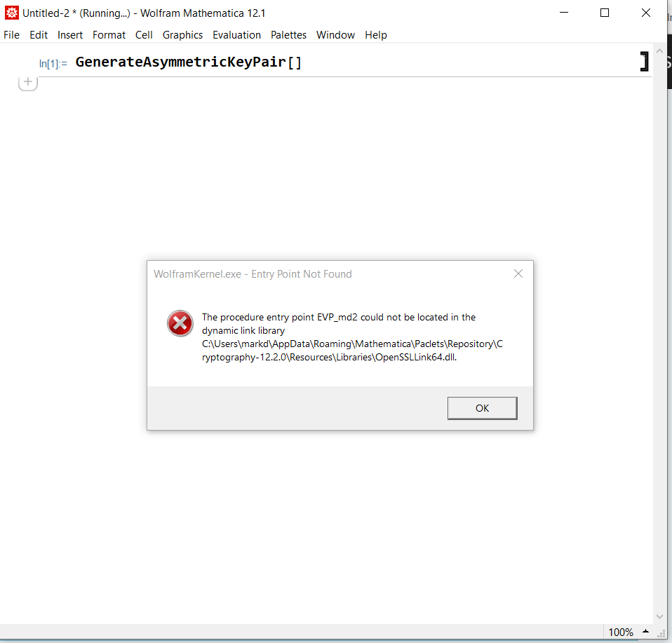Click the In[1]:= cell label

tap(53, 64)
